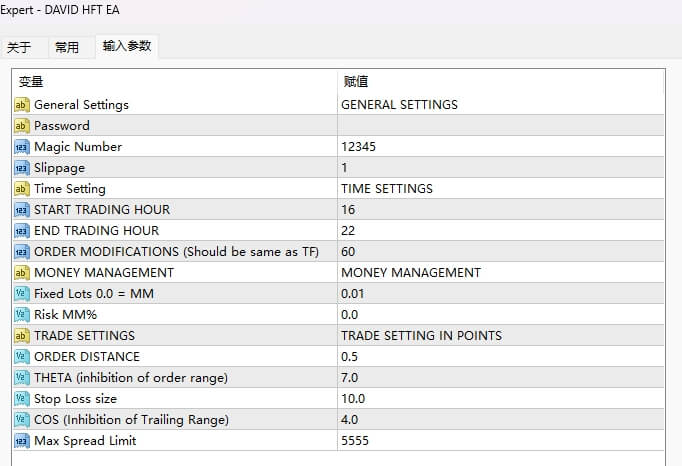The image size is (682, 466).
Task: Click the string icon beside General Settings
Action: point(22,105)
